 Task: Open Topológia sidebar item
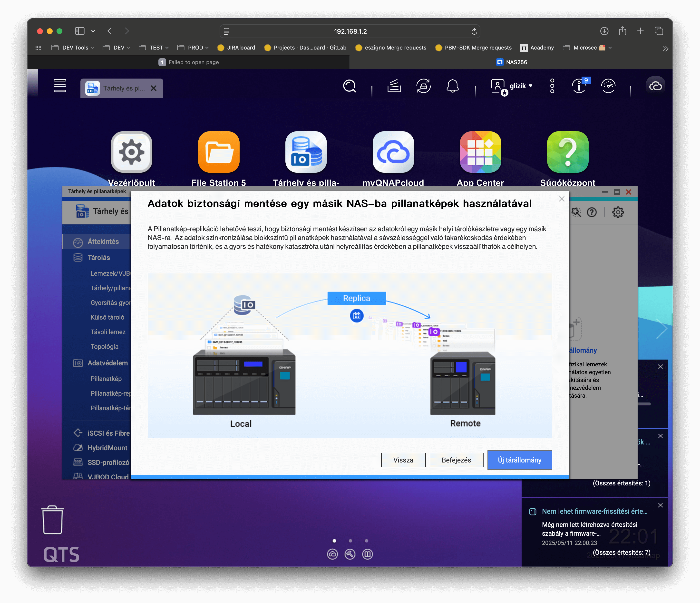coord(104,347)
